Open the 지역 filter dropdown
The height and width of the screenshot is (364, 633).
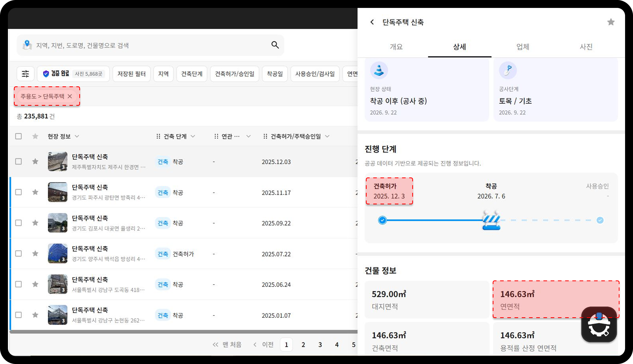(x=163, y=74)
